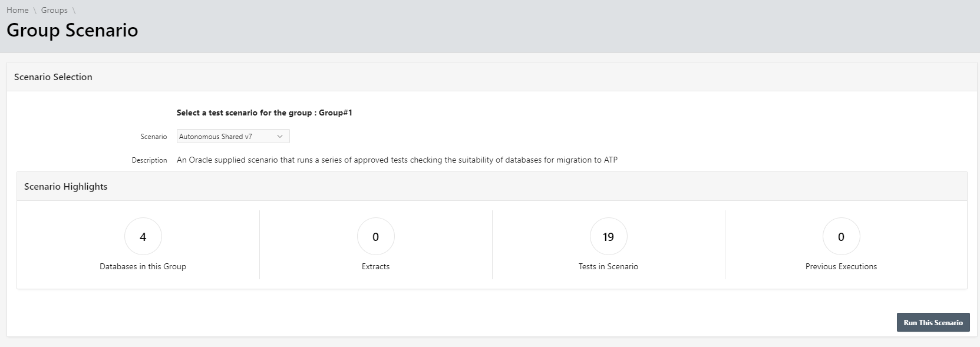Open the Scenario dropdown showing Autonomous Shared v7
The image size is (980, 347).
coord(227,137)
